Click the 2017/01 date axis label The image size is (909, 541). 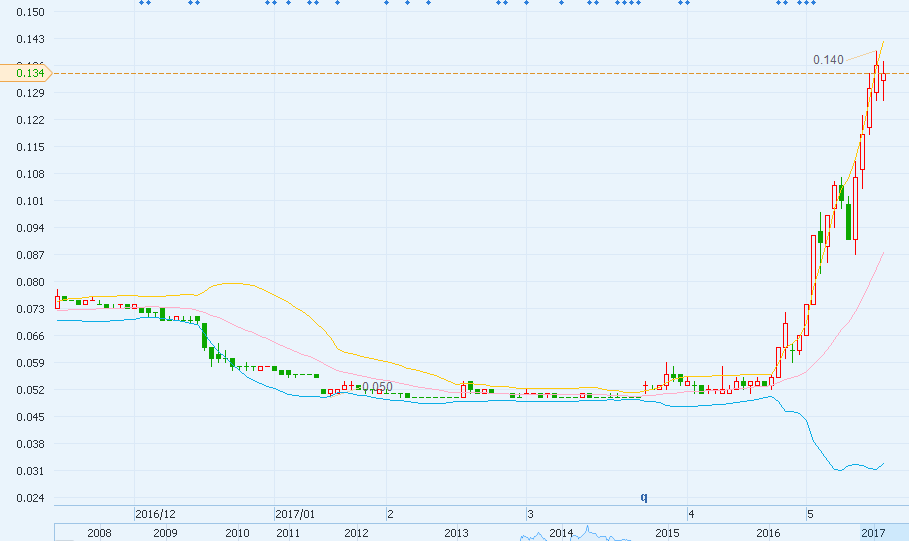tap(295, 514)
